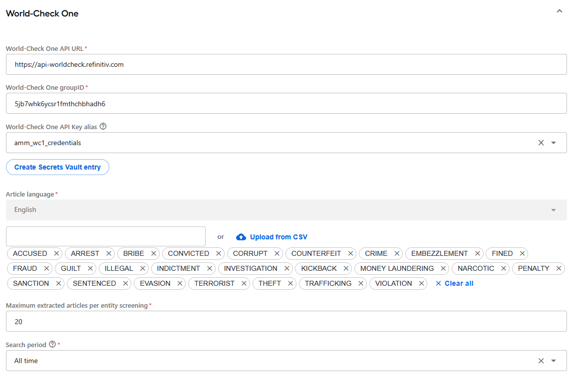Remove the EMBEZZLEMENT keyword tag
574x392 pixels.
(x=477, y=253)
